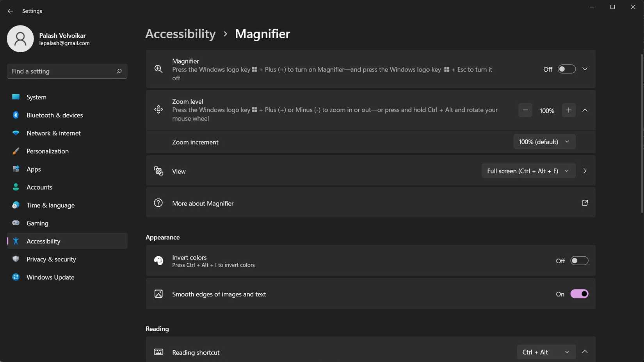This screenshot has width=644, height=362.
Task: Click the Smooth edges image icon
Action: tap(158, 294)
